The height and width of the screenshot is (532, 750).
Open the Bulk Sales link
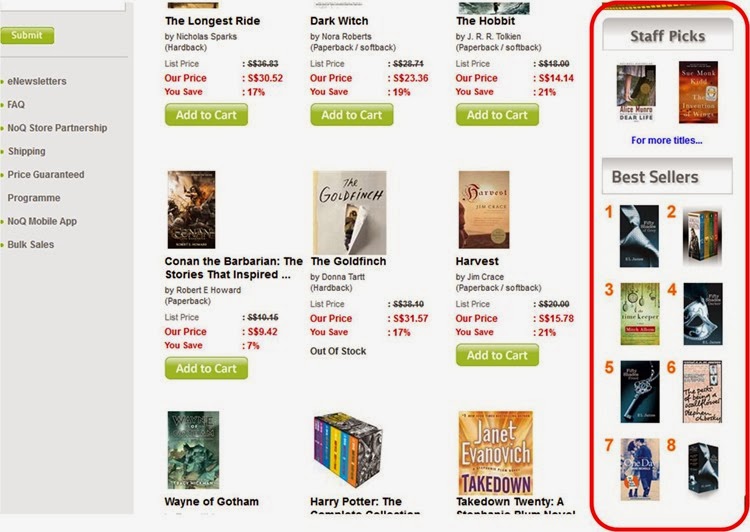[31, 244]
